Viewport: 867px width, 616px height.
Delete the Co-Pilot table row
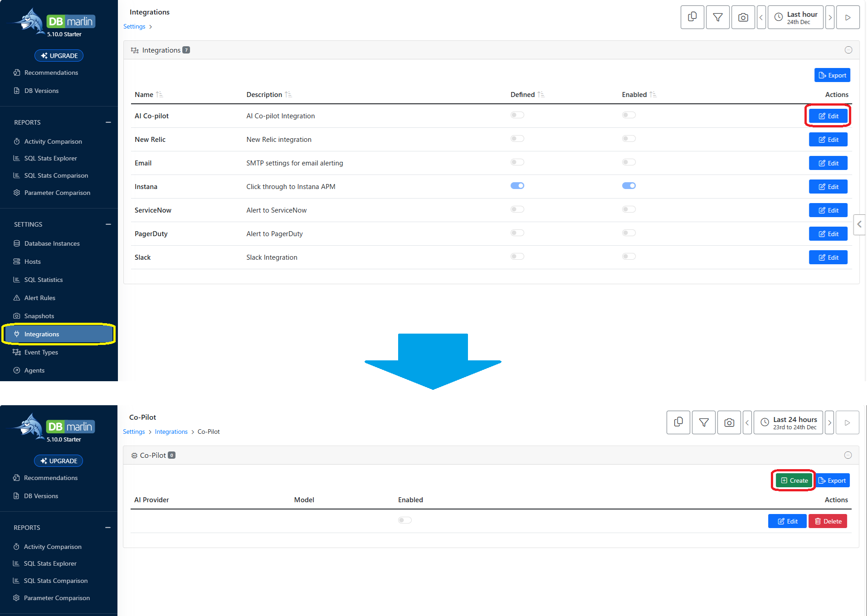[828, 521]
